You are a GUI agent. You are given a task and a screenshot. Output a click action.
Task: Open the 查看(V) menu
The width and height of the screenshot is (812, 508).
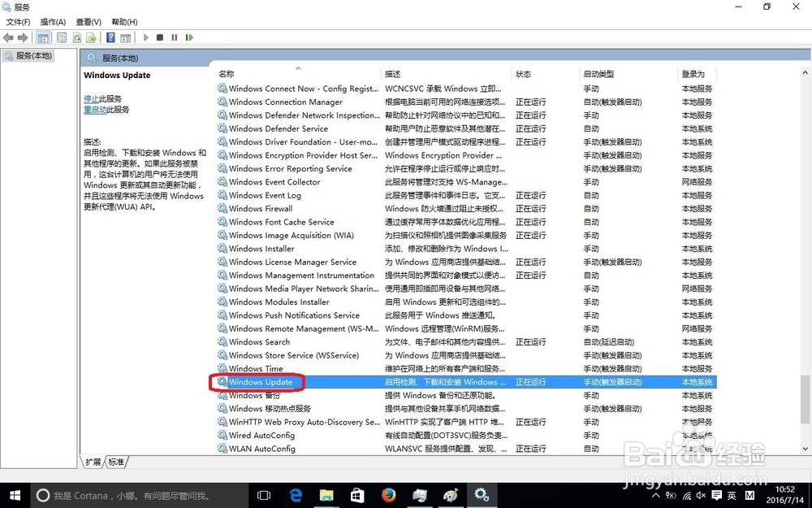pos(88,22)
